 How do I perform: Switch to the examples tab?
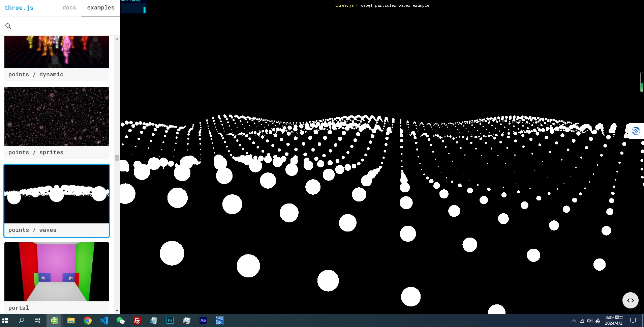pyautogui.click(x=101, y=8)
